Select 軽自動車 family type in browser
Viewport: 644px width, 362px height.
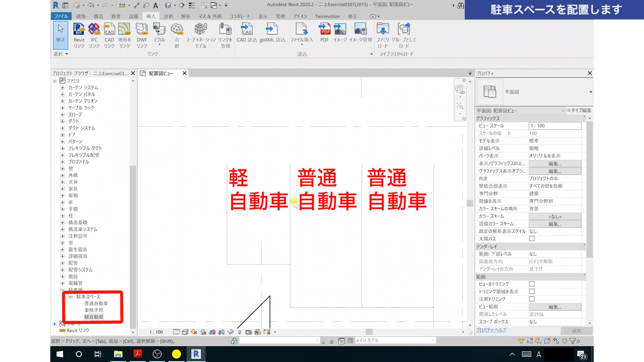point(94,317)
